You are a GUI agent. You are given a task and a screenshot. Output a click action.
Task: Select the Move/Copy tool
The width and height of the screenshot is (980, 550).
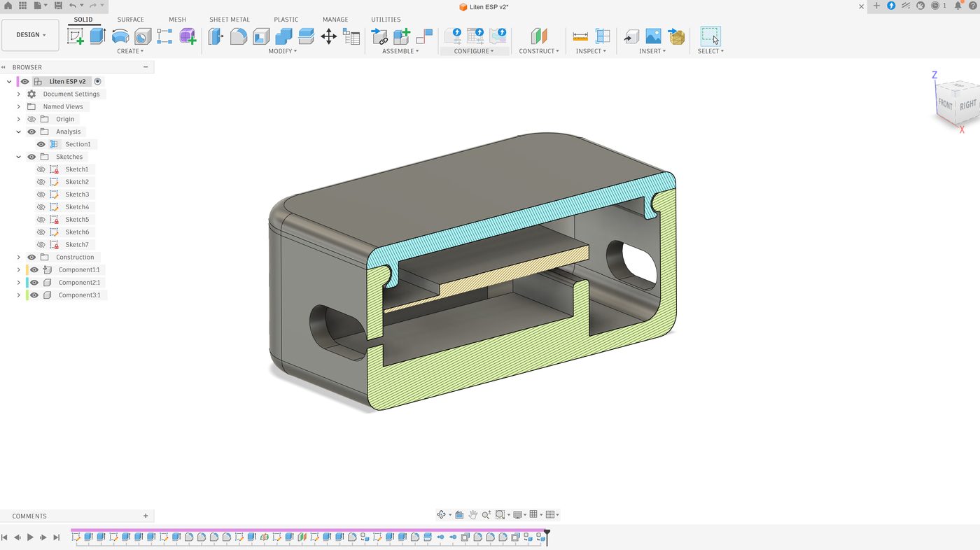[329, 36]
